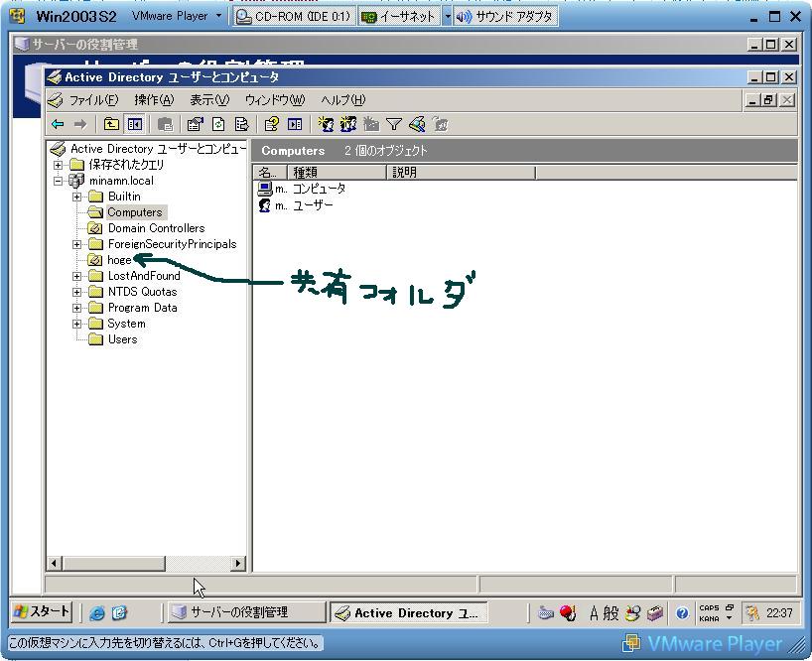Click Active Directory taskbar button

click(408, 612)
